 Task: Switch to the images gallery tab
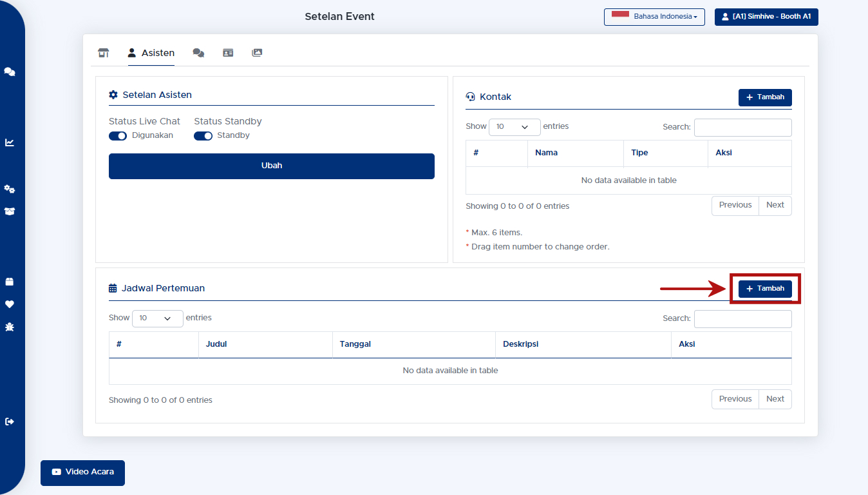click(x=257, y=53)
